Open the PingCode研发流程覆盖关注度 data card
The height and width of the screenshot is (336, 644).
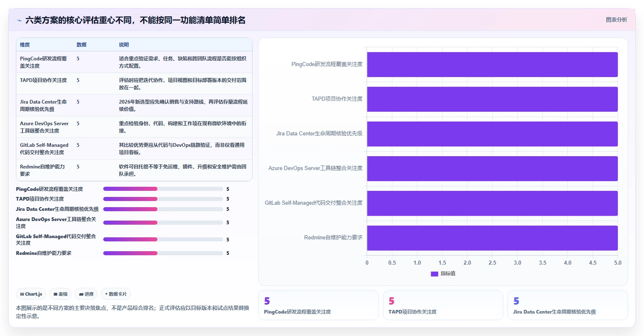319,305
